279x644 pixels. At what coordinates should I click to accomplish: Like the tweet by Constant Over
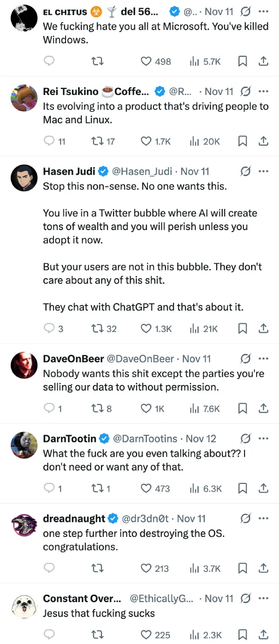(x=146, y=635)
